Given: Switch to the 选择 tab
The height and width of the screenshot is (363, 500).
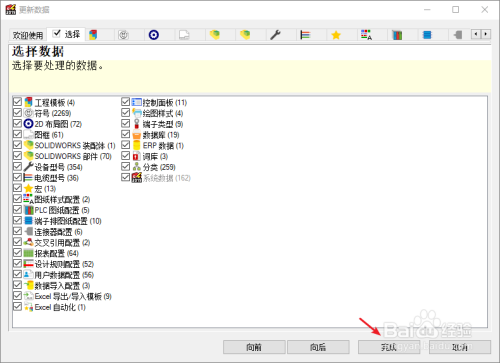Looking at the screenshot, I should point(67,34).
